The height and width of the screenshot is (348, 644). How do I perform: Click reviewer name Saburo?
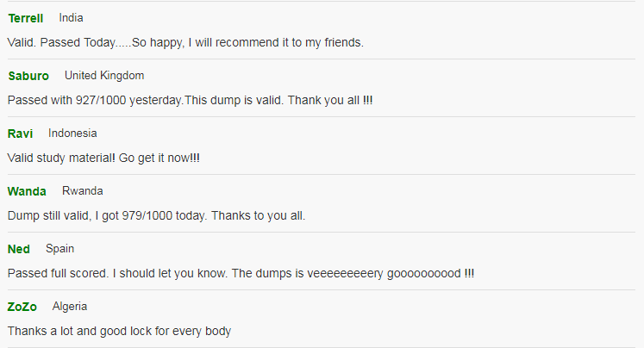pyautogui.click(x=28, y=76)
